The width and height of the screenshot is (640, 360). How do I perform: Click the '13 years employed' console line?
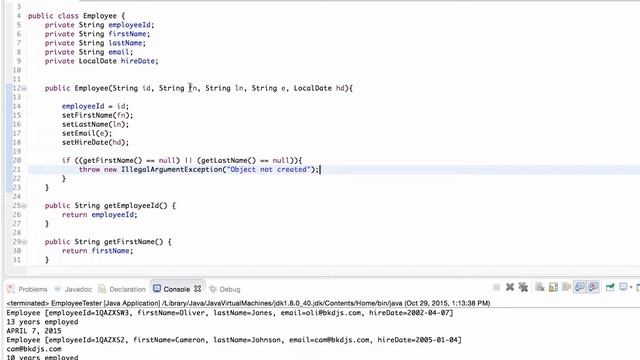tap(42, 322)
